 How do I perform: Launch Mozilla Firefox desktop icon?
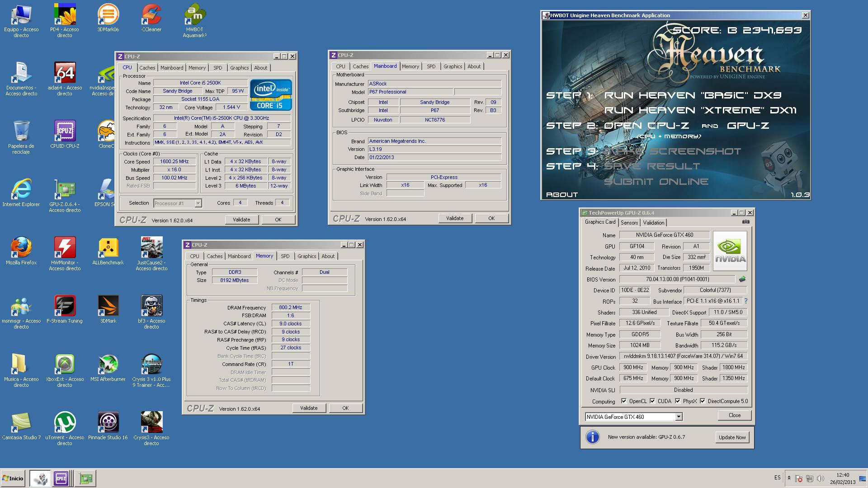(21, 251)
